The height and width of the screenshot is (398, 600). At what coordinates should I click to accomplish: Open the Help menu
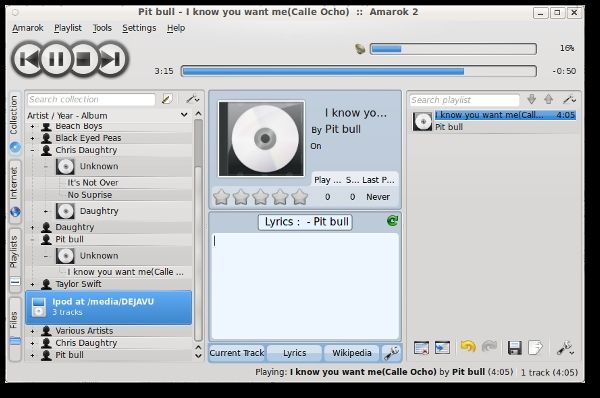click(176, 28)
